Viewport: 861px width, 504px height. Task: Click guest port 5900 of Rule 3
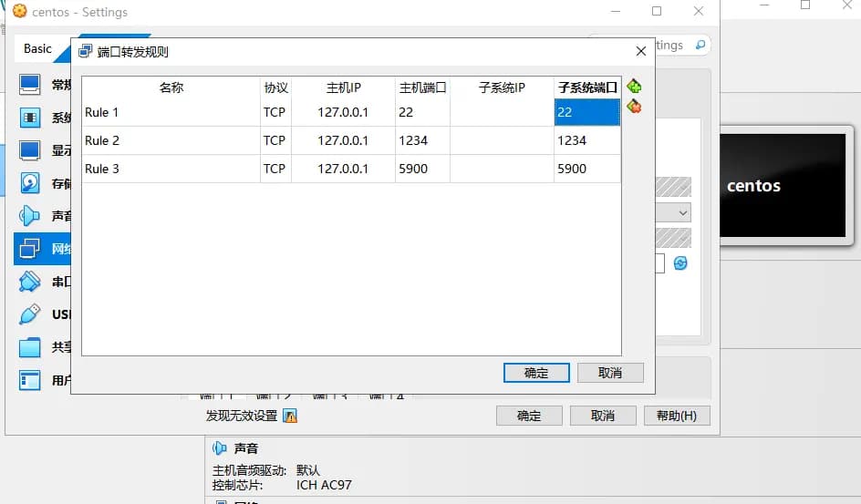[587, 169]
